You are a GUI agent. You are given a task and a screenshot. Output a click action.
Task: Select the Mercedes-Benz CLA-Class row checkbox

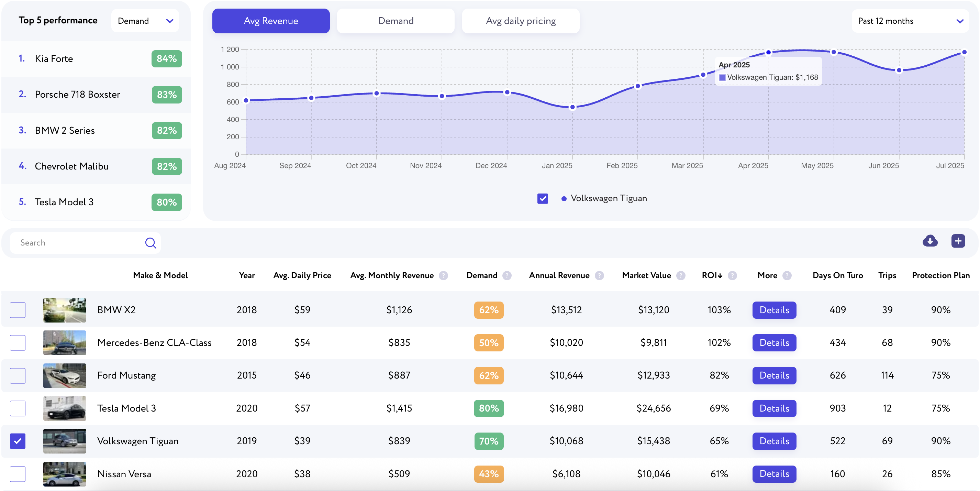coord(18,342)
